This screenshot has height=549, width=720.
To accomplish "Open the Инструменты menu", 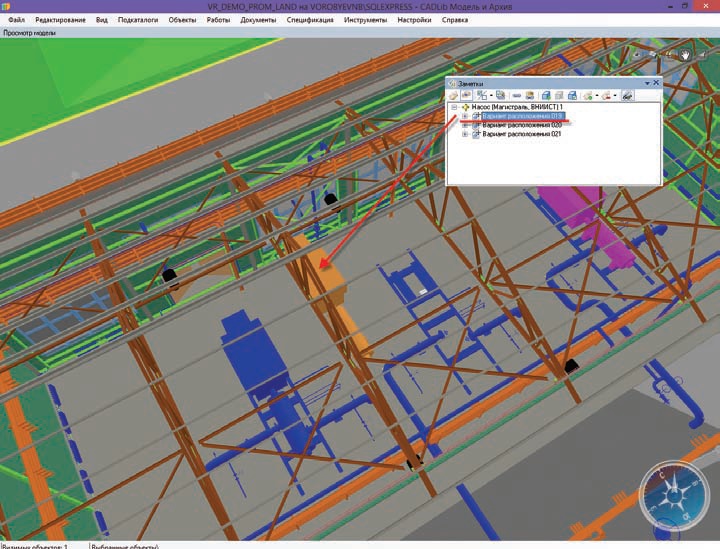I will coord(366,20).
